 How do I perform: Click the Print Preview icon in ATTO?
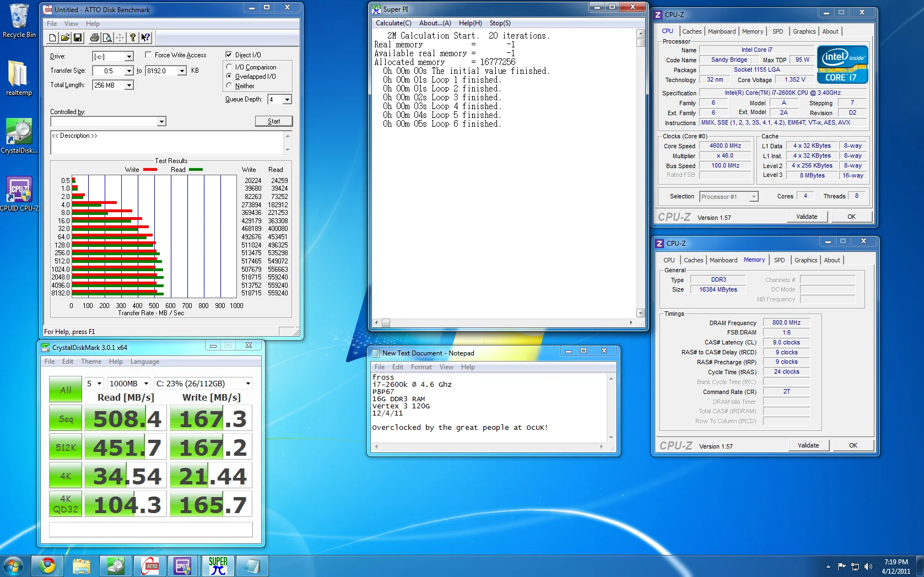pyautogui.click(x=107, y=37)
